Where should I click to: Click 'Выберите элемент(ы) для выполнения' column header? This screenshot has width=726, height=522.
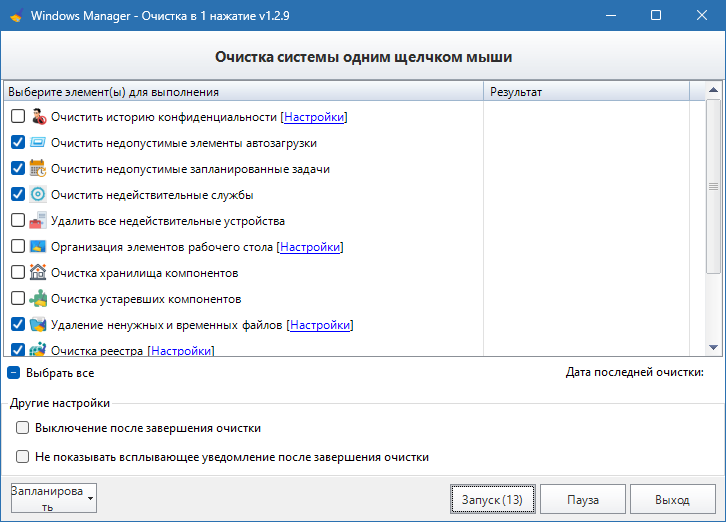click(x=244, y=92)
